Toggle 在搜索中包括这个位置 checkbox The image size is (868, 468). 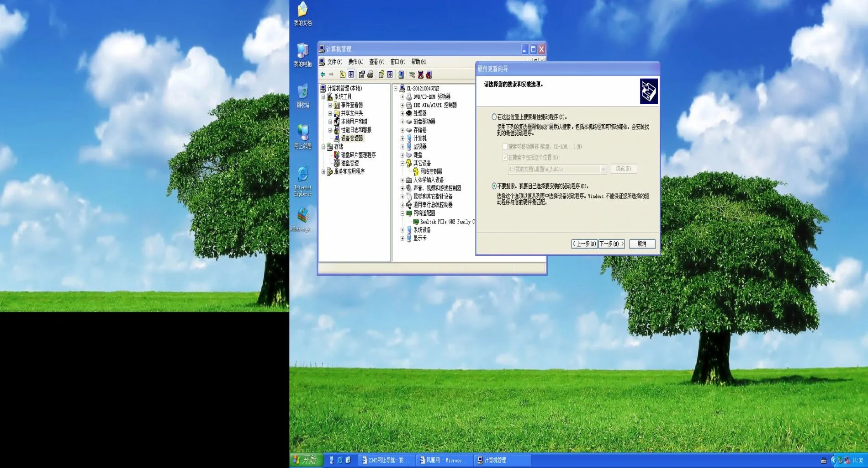(505, 157)
